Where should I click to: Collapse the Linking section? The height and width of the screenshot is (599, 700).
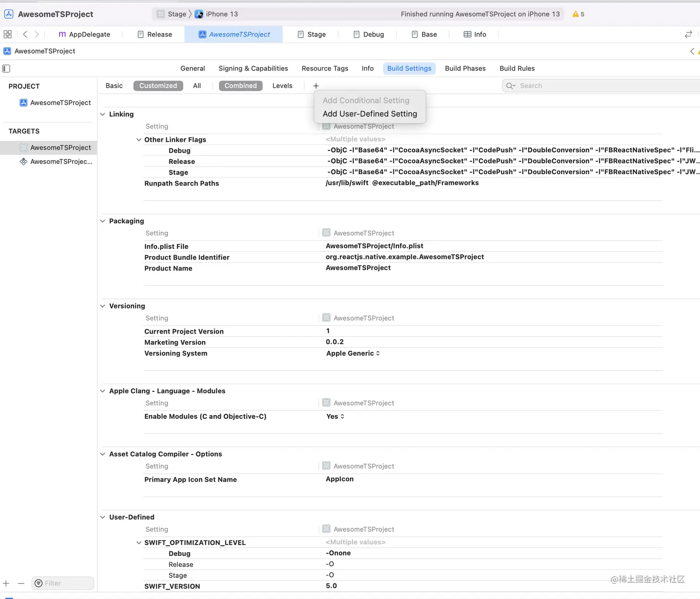point(103,114)
